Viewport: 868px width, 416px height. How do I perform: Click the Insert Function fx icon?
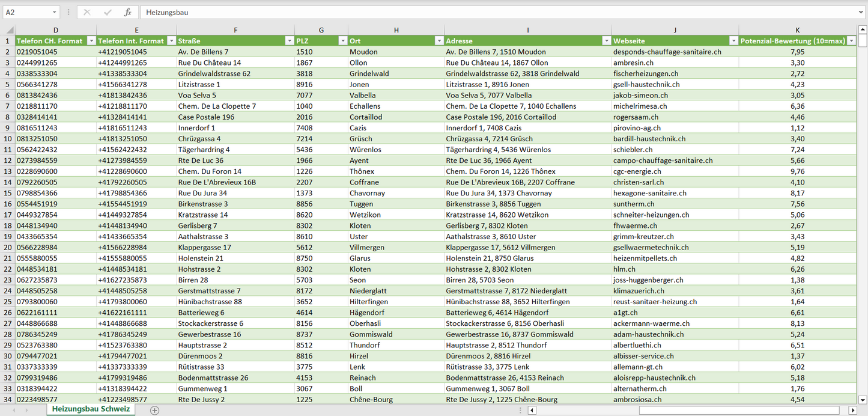tap(127, 12)
